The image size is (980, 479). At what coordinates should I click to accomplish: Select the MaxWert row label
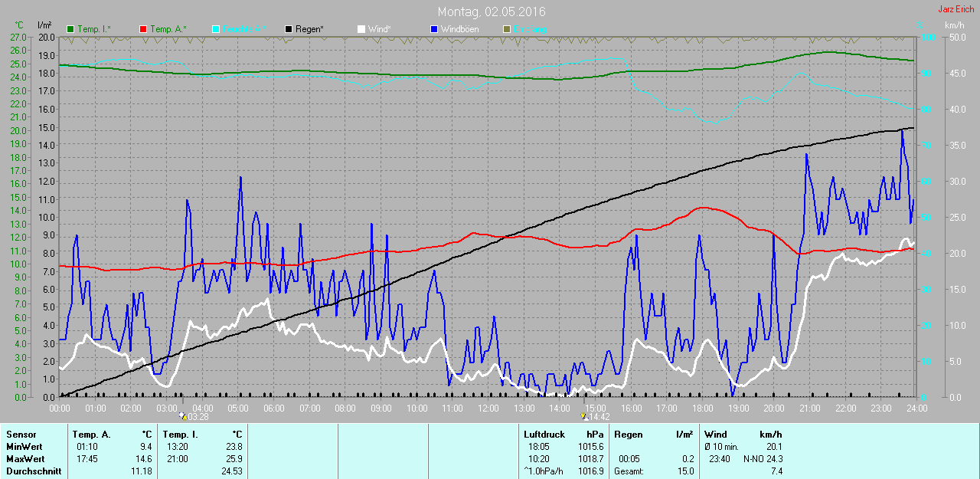click(25, 459)
